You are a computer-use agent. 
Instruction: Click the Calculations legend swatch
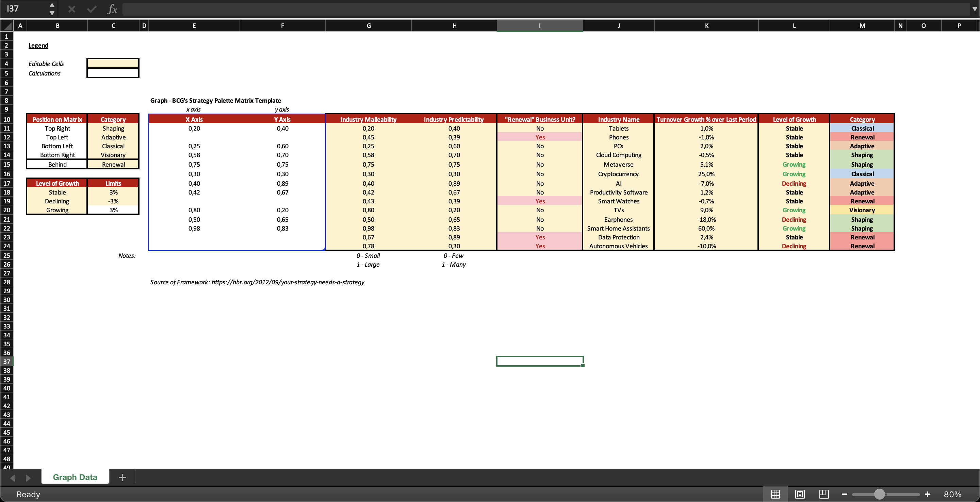tap(113, 73)
